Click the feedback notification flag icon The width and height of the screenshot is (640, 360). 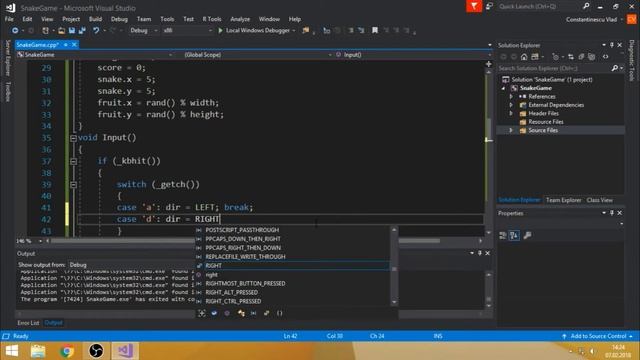(x=474, y=6)
